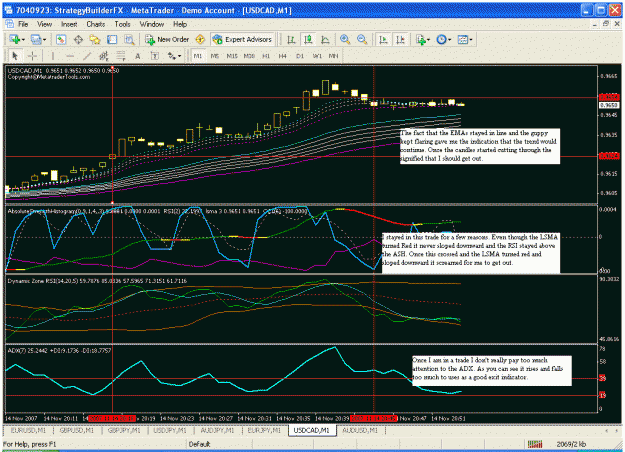This screenshot has height=452, width=625.
Task: Select the text 'A' drawing tool
Action: click(138, 56)
